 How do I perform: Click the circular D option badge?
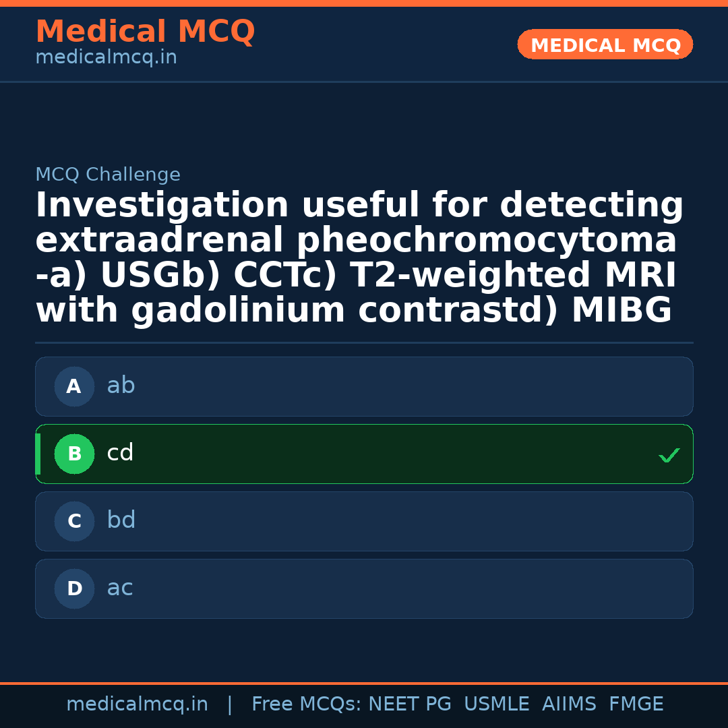pyautogui.click(x=74, y=588)
